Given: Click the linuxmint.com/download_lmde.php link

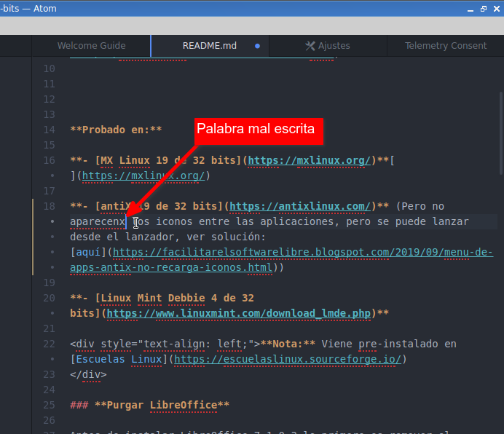Looking at the screenshot, I should (238, 313).
